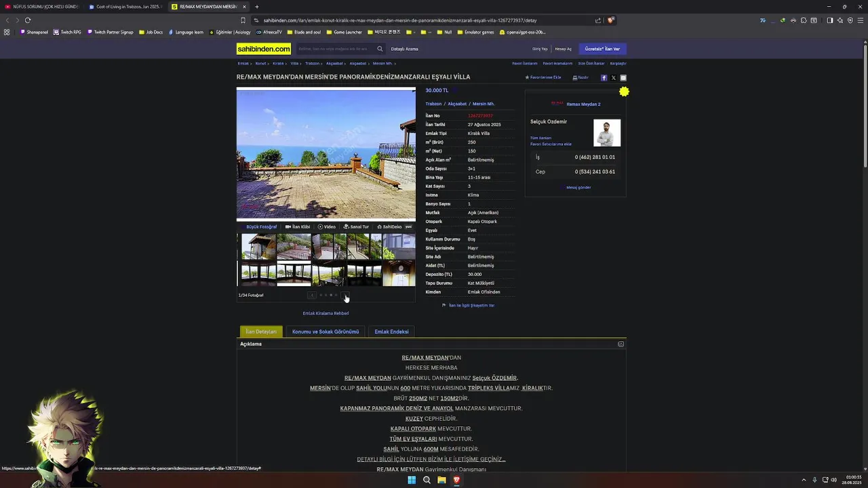Open Remax Meydan 2 store link
Image resolution: width=868 pixels, height=488 pixels.
click(x=583, y=104)
